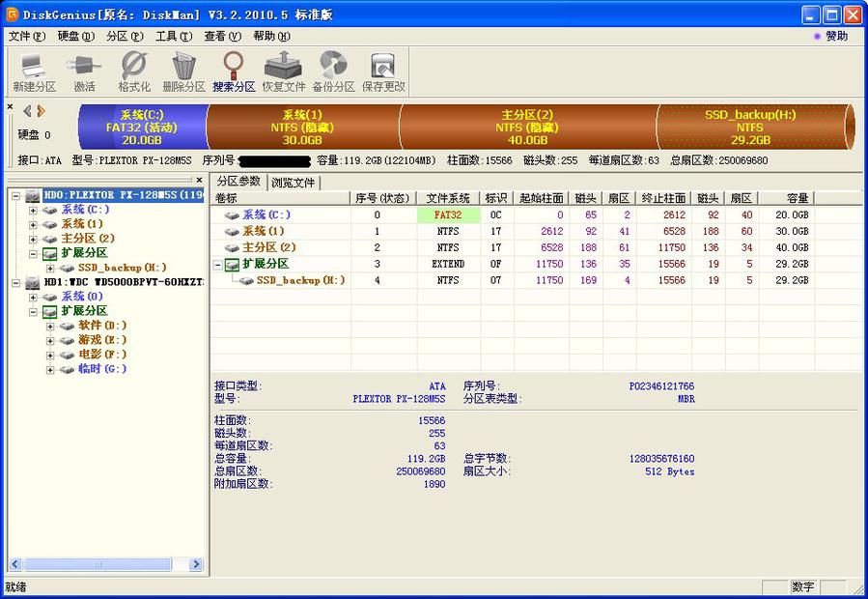Go to next disk with right arrow
The height and width of the screenshot is (599, 868).
point(41,111)
